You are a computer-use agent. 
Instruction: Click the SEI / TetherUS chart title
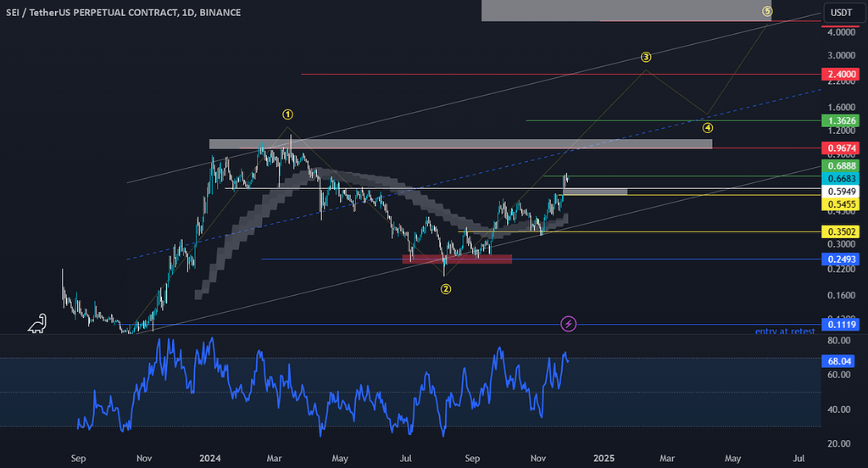tap(124, 13)
